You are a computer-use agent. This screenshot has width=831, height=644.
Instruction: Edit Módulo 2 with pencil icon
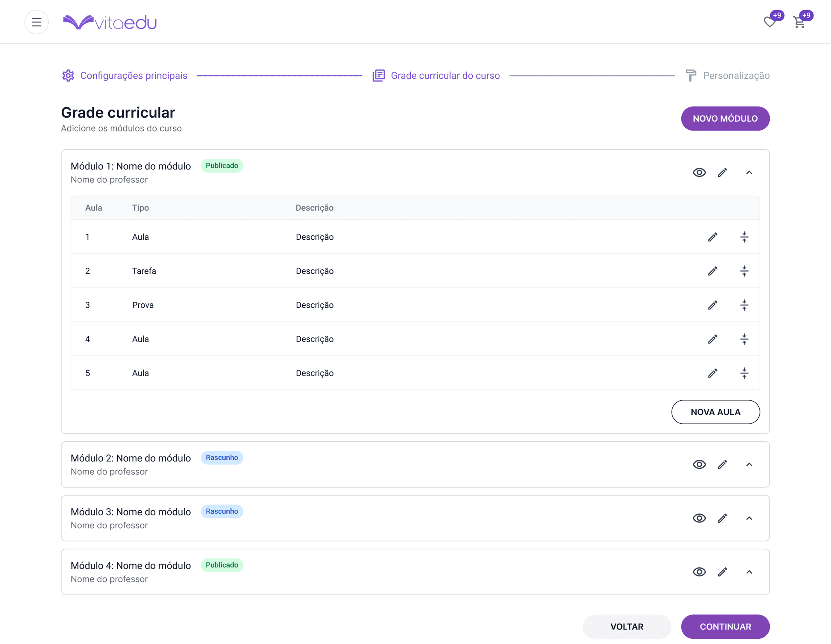(x=722, y=464)
